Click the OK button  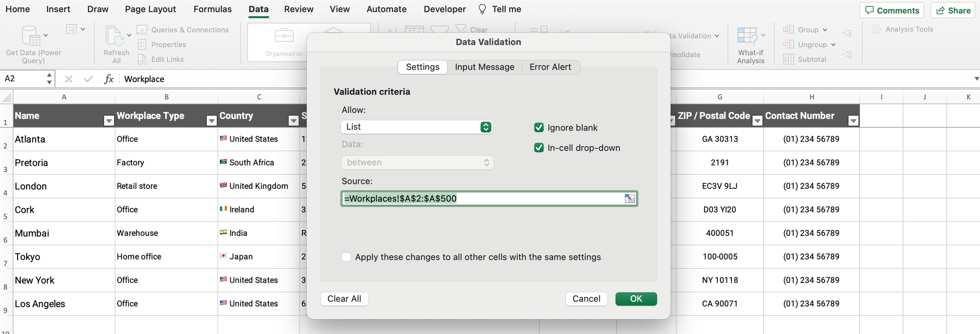636,299
